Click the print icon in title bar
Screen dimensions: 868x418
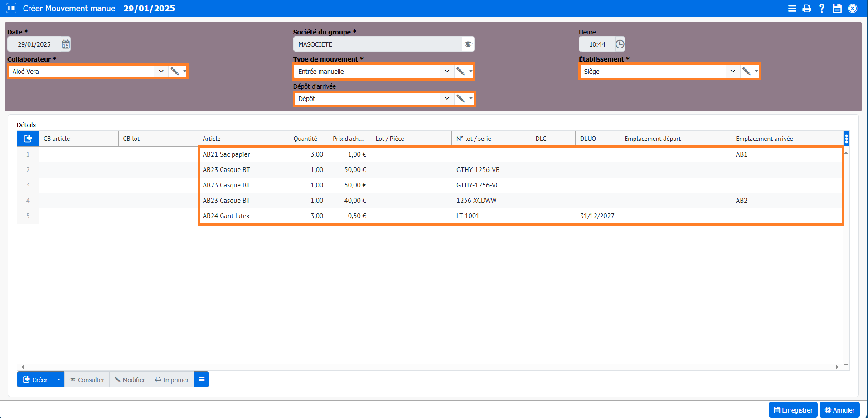(x=806, y=9)
